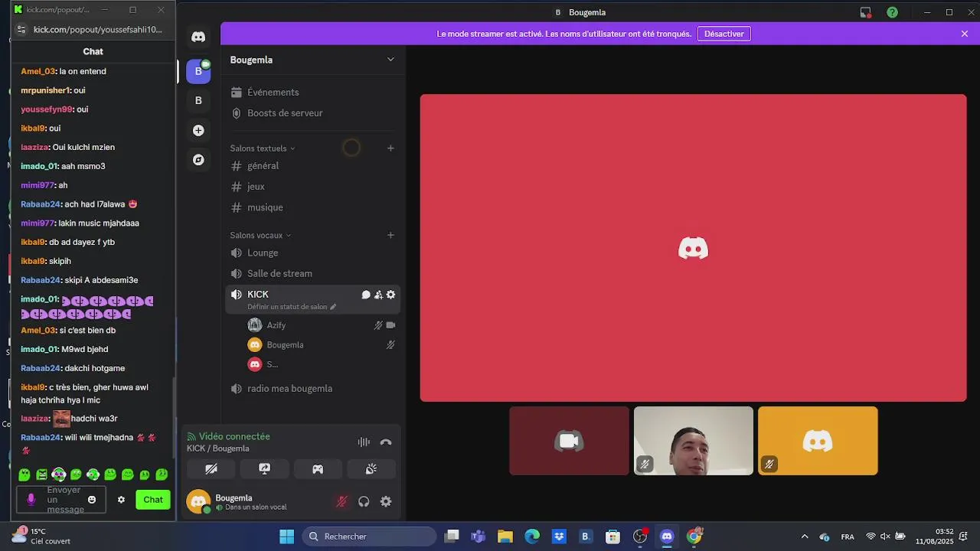Click the purple microphone icon in Kick chat
This screenshot has width=980, height=551.
[31, 500]
